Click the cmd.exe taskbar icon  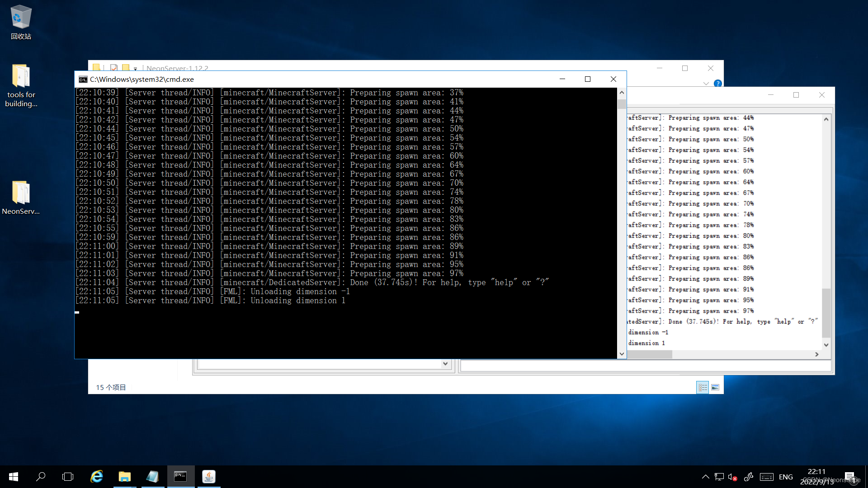(x=180, y=477)
